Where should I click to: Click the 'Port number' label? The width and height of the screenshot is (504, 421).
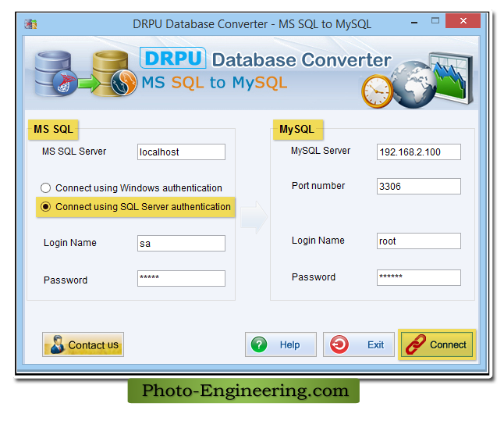[x=318, y=186]
